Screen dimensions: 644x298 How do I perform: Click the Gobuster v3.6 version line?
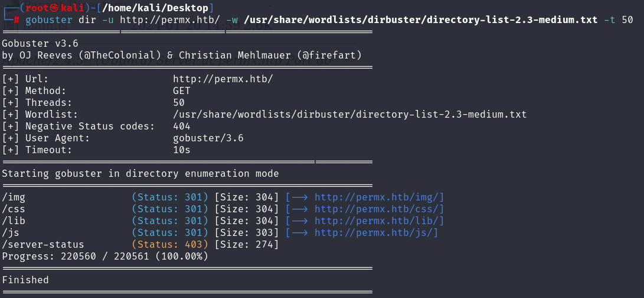tap(40, 43)
